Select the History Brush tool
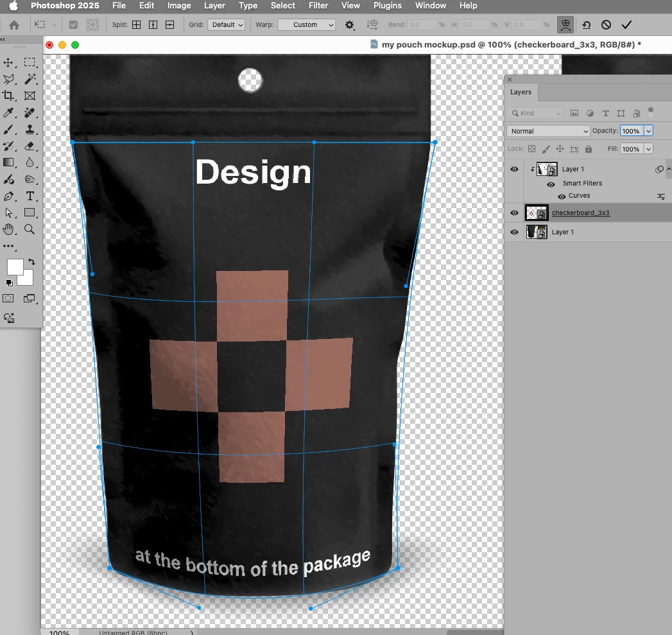 point(8,146)
